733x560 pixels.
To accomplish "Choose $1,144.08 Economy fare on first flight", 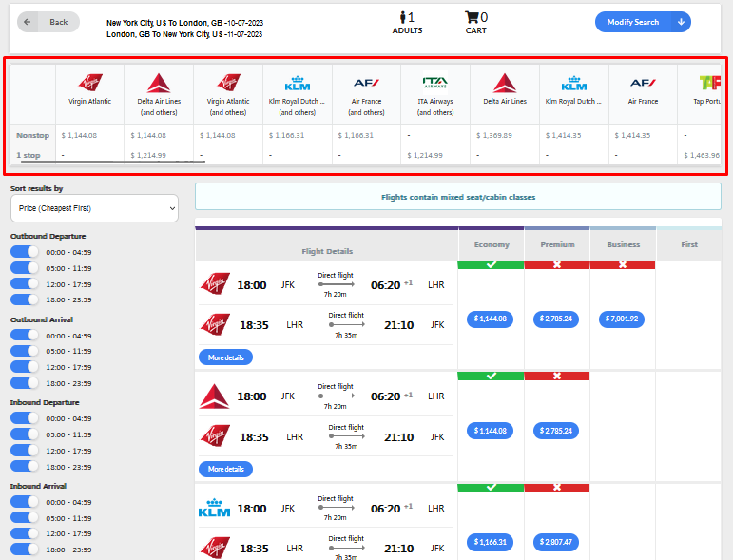I will point(490,319).
